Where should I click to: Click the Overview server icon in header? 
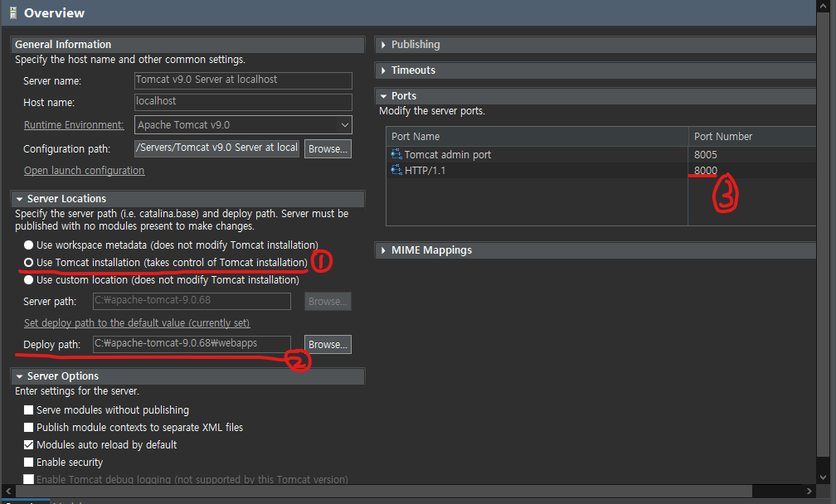[13, 13]
